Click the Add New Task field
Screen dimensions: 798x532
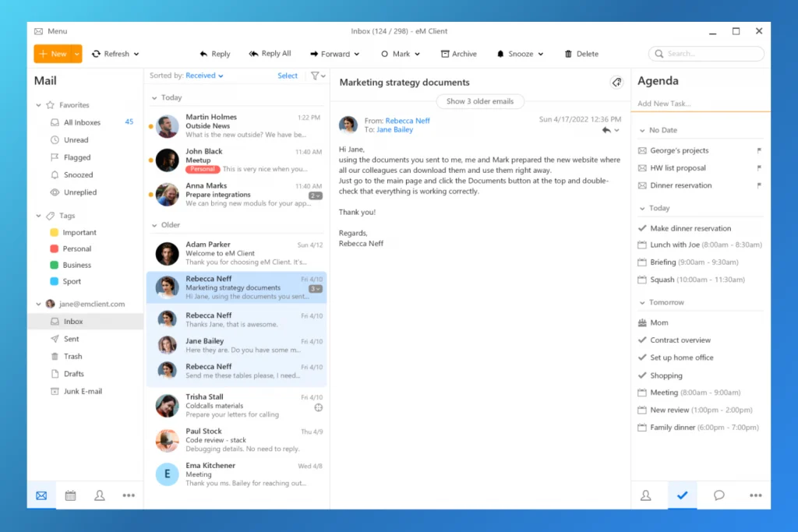tap(701, 104)
